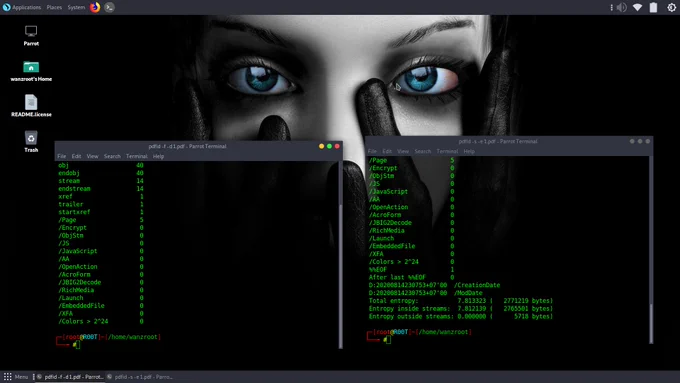Open Search menu in right terminal
680x383 pixels.
pyautogui.click(x=422, y=151)
